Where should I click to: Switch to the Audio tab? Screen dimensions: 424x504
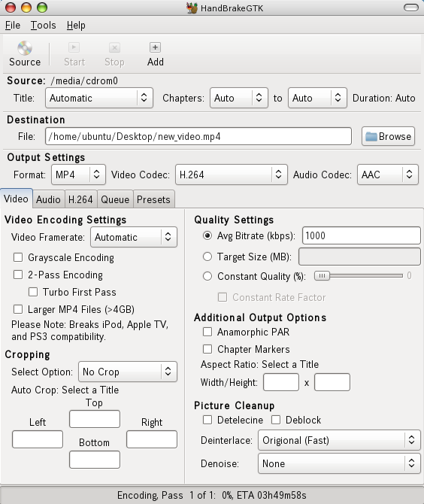click(48, 199)
